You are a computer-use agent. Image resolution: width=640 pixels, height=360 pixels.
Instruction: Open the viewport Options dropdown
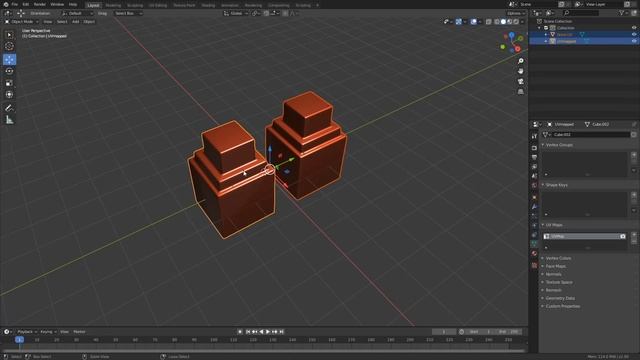pos(516,13)
